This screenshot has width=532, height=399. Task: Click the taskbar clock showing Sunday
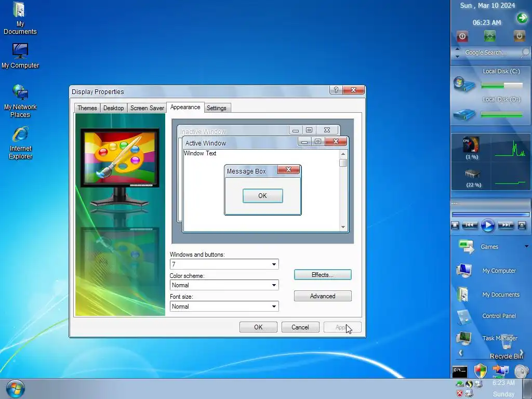(503, 389)
